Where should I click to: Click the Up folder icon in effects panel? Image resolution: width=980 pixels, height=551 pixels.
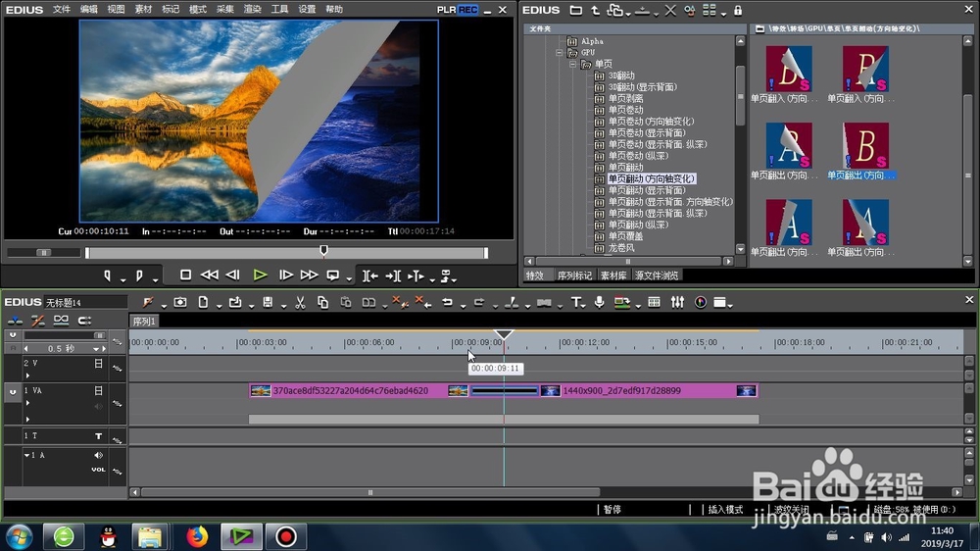pyautogui.click(x=595, y=11)
